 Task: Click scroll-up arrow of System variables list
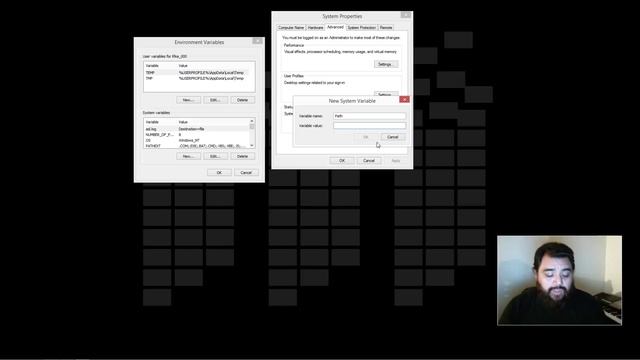tap(252, 121)
